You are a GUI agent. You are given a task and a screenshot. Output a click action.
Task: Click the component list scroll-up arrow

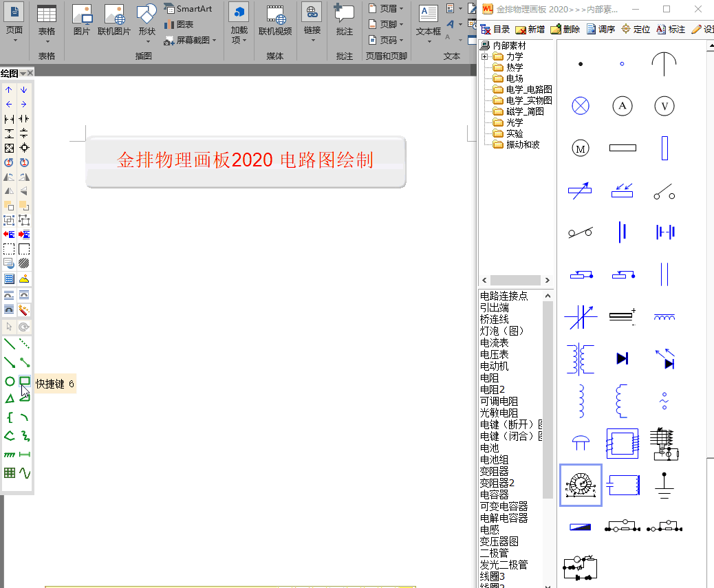pyautogui.click(x=548, y=296)
